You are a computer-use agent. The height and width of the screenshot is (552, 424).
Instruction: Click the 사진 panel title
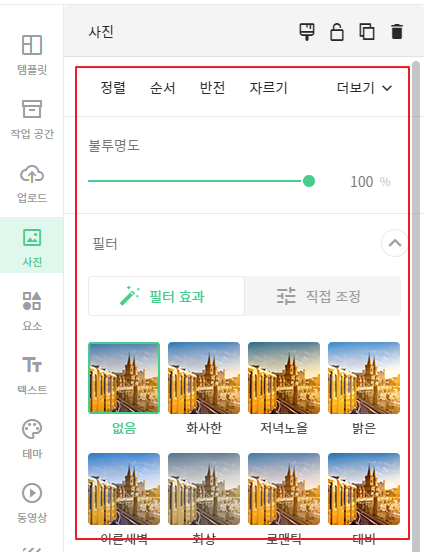tap(101, 32)
